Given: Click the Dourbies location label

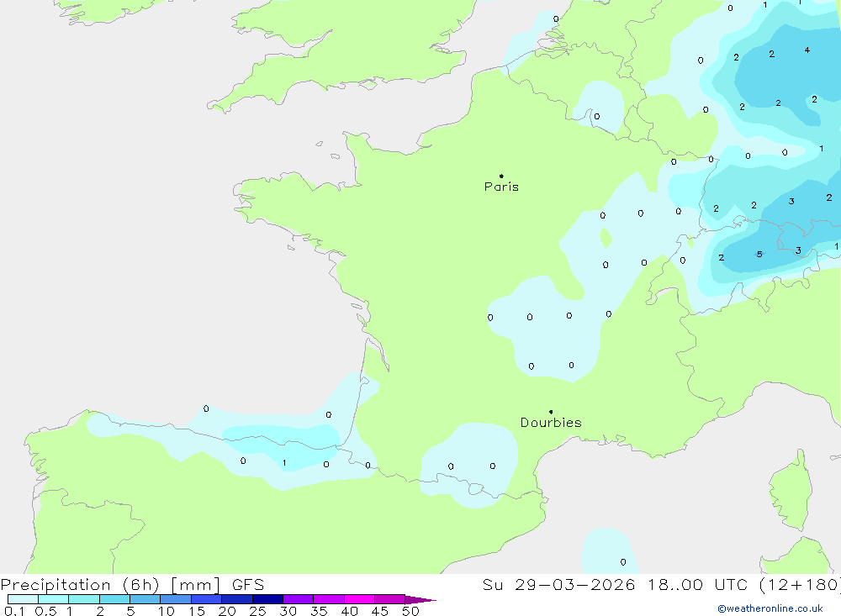Looking at the screenshot, I should tap(551, 423).
